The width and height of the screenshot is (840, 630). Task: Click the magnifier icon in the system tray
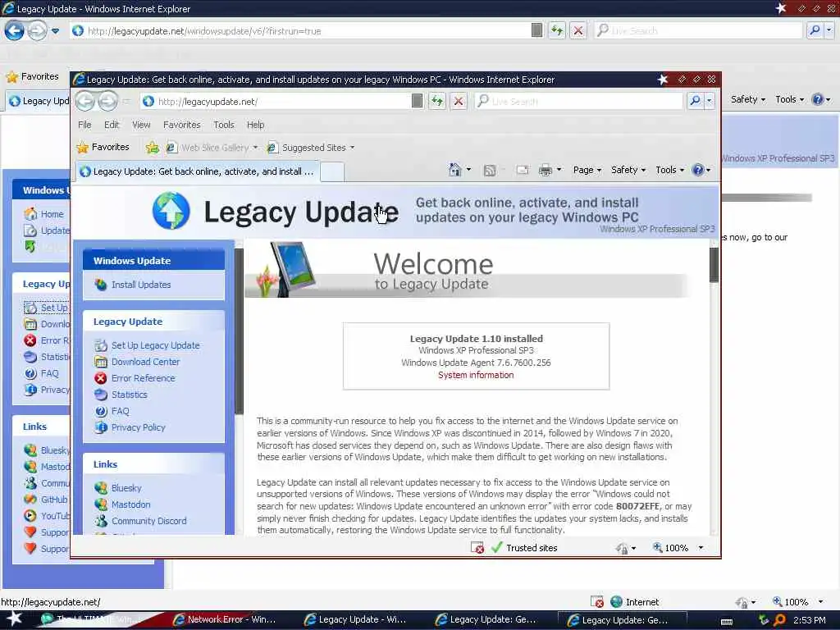[x=779, y=620]
